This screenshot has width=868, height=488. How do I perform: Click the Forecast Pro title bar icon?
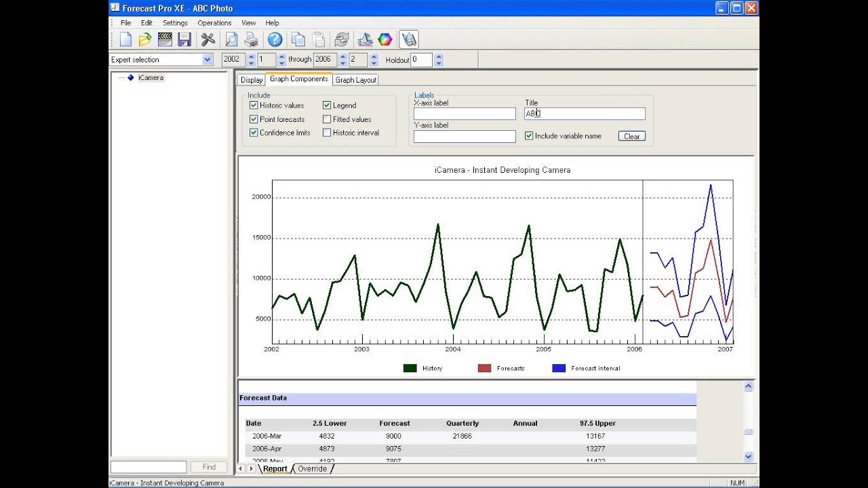point(116,8)
